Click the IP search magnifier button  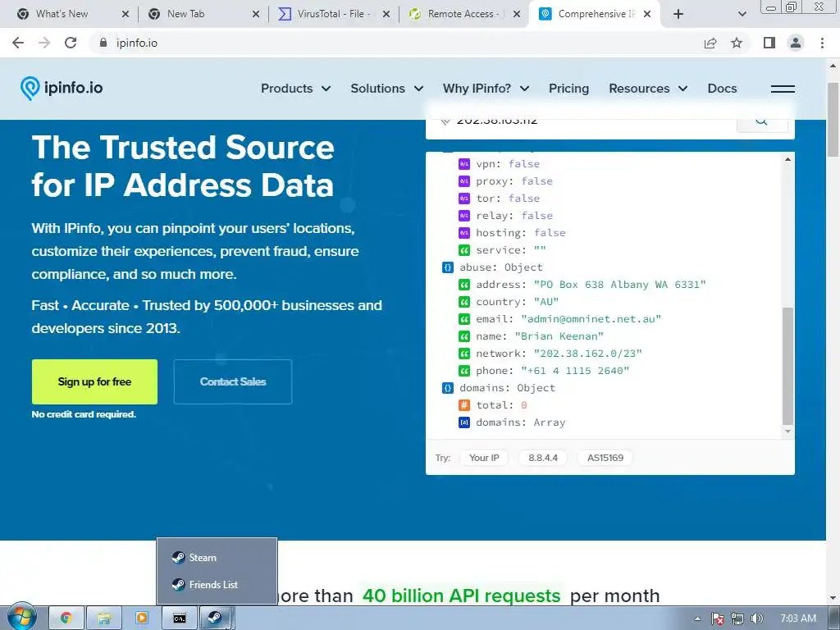tap(762, 122)
